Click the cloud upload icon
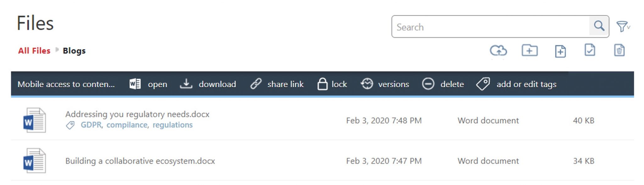The height and width of the screenshot is (185, 644). click(x=498, y=50)
